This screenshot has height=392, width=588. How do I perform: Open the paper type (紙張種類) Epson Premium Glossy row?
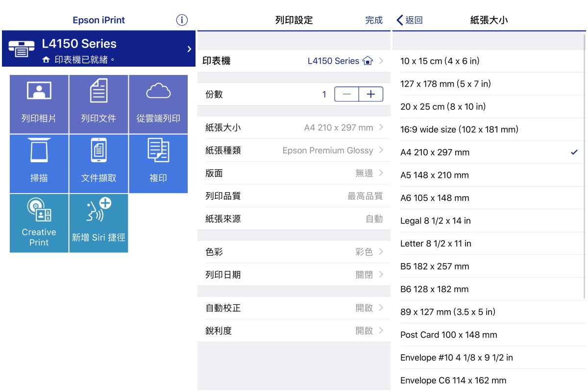[x=294, y=150]
